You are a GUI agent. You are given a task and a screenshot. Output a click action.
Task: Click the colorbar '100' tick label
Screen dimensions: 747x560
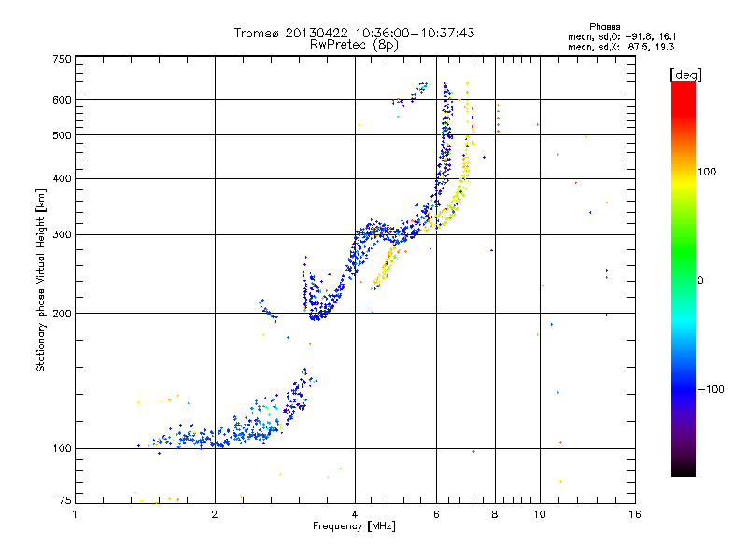[x=707, y=172]
